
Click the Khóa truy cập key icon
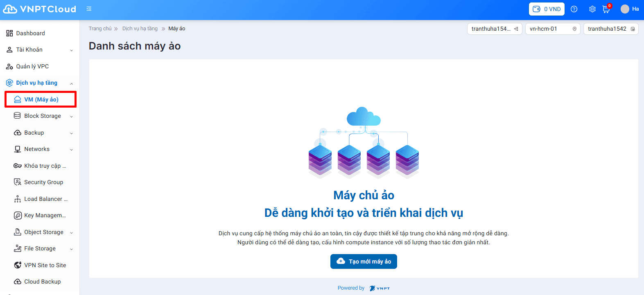18,166
